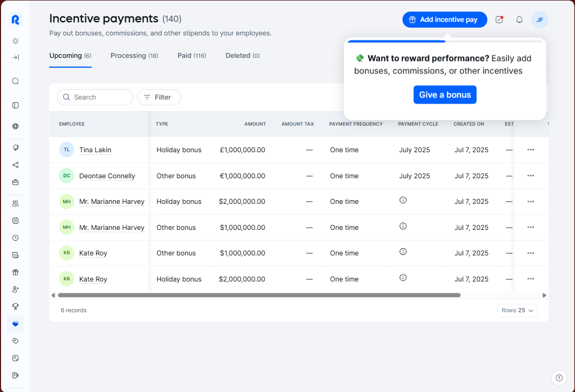Open Mr. Marianne Harvey link in Holiday bonus row
The image size is (575, 392).
pyautogui.click(x=112, y=202)
